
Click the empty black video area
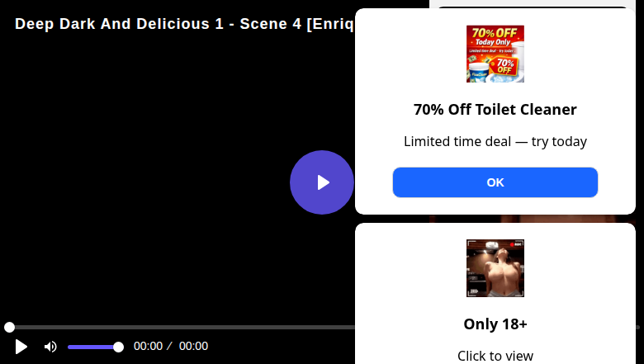pyautogui.click(x=144, y=164)
